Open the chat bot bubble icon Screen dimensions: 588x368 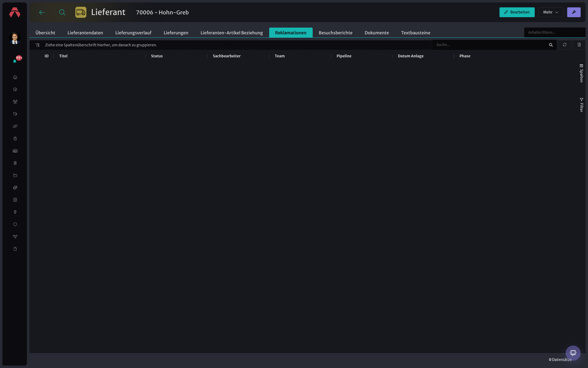click(573, 353)
